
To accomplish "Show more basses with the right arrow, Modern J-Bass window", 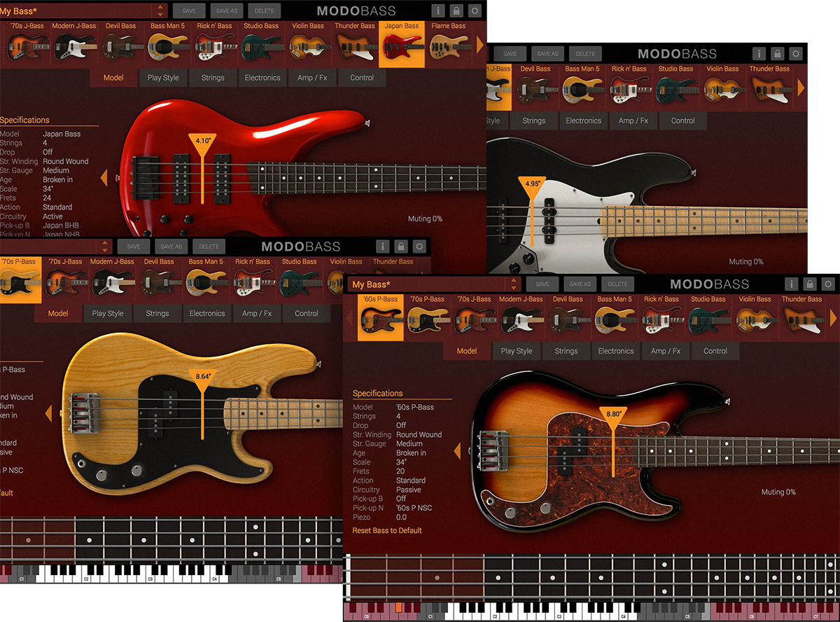I will tap(801, 88).
